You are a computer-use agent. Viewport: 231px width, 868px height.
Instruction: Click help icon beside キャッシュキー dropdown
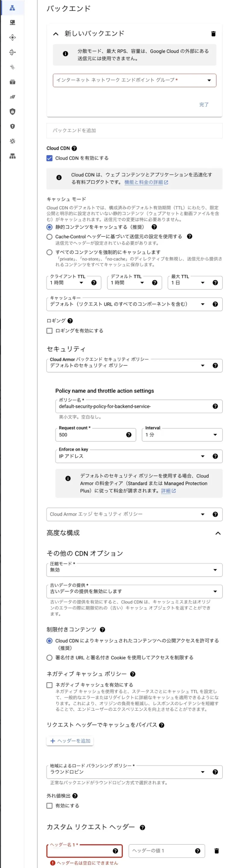(215, 304)
